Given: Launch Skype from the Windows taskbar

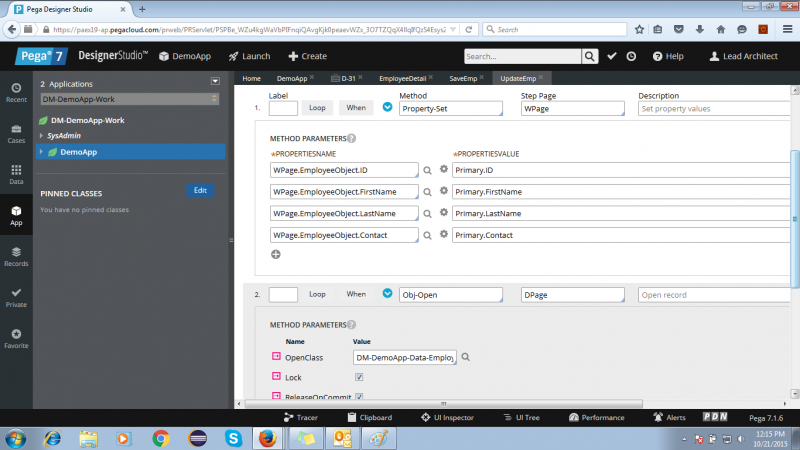Looking at the screenshot, I should tap(233, 438).
